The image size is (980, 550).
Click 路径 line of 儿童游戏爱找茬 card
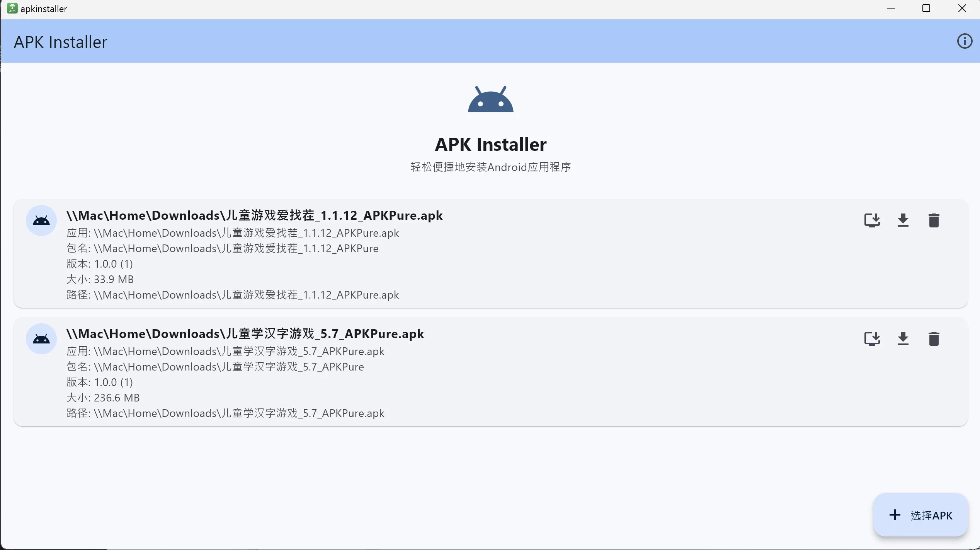(233, 295)
